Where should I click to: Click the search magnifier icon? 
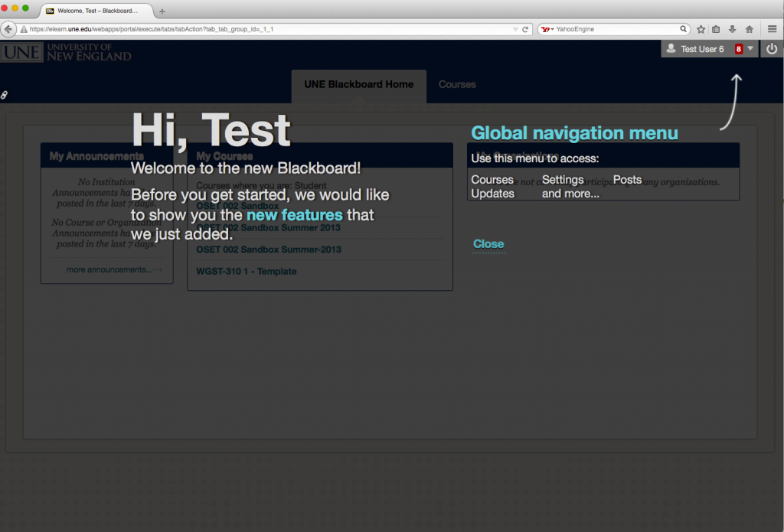tap(683, 29)
